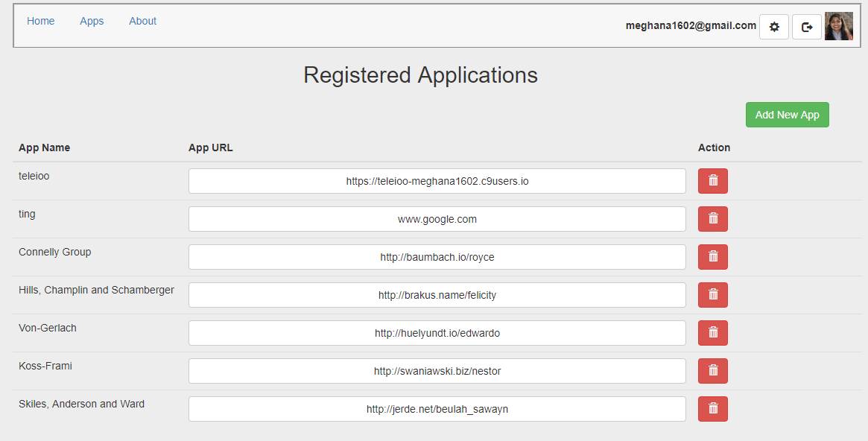Delete the Von-Gerlach app
The width and height of the screenshot is (868, 441).
[712, 333]
